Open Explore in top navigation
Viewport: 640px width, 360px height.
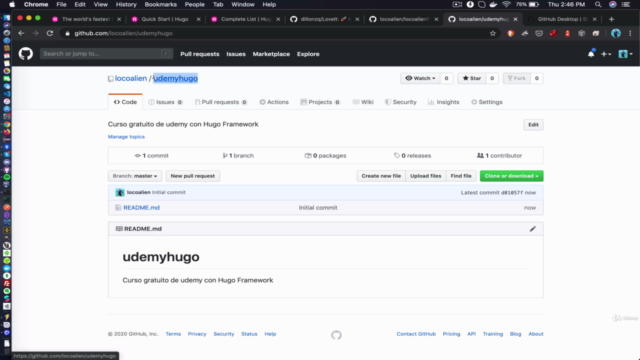tap(308, 54)
